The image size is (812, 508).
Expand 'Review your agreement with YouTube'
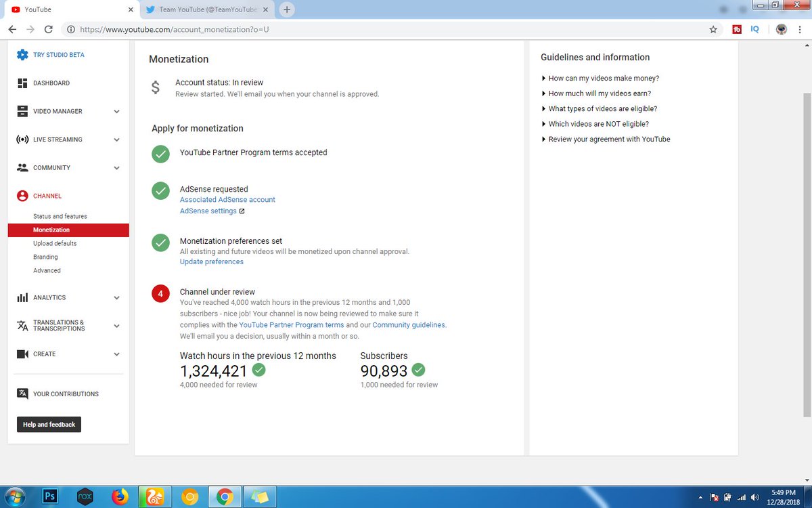point(606,139)
